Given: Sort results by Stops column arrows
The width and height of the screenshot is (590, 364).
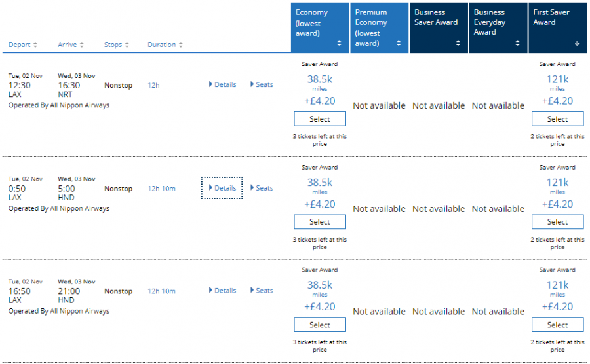Looking at the screenshot, I should click(x=127, y=45).
